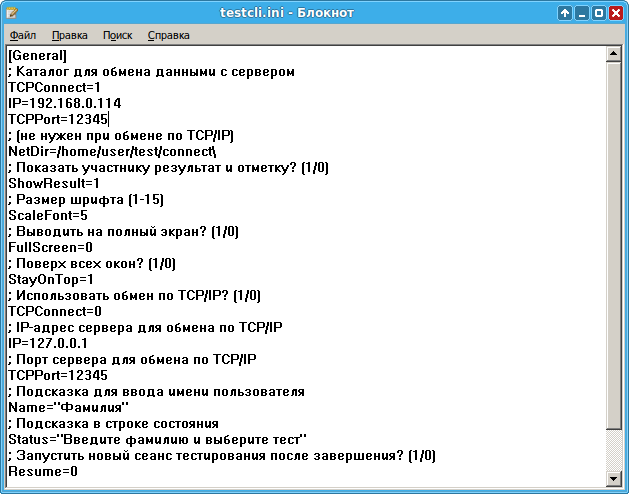629x494 pixels.
Task: Click the vertical scrollbar thumb
Action: pos(613,245)
